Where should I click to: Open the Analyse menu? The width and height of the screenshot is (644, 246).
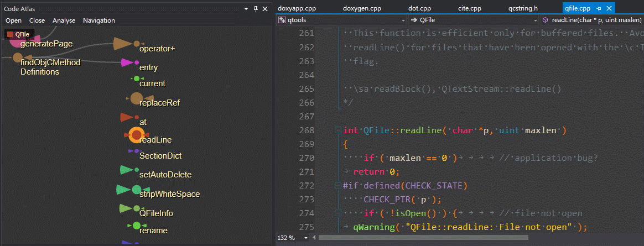click(x=64, y=20)
